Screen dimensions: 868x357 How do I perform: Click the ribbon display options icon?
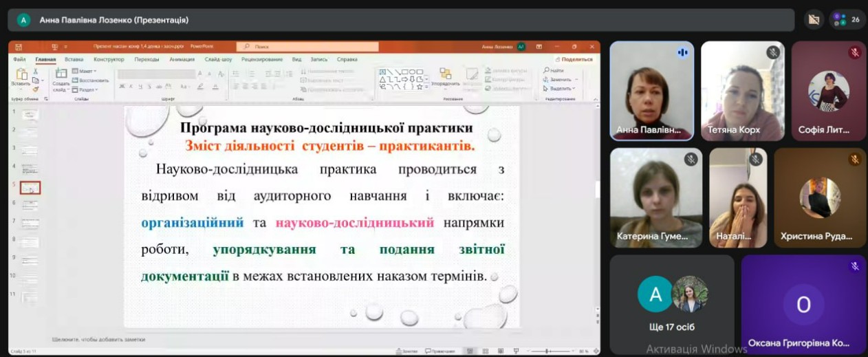click(x=541, y=47)
